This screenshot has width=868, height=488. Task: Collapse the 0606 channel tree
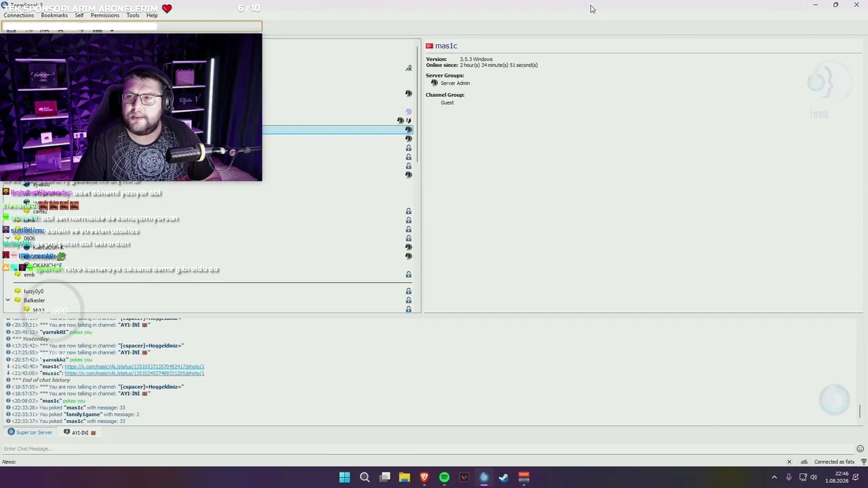(8, 238)
